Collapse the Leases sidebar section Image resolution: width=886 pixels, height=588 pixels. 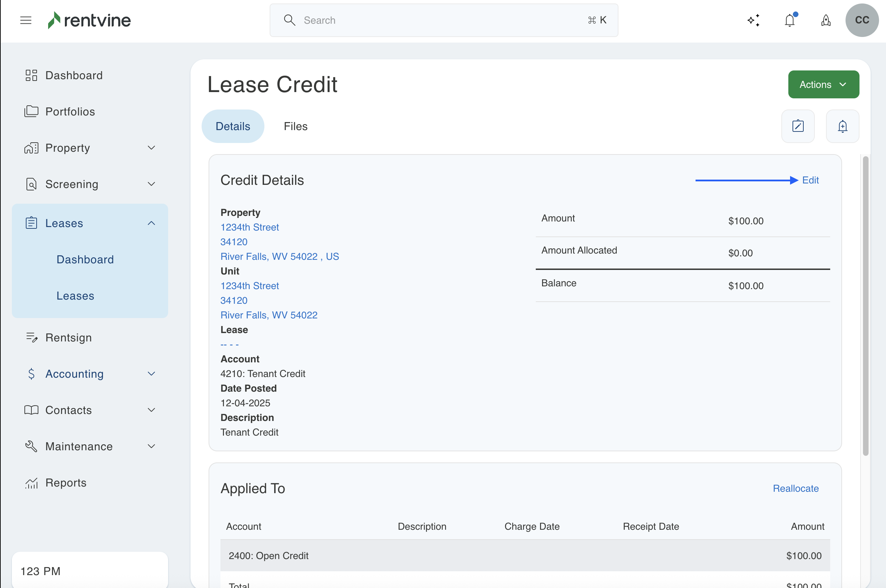[151, 223]
